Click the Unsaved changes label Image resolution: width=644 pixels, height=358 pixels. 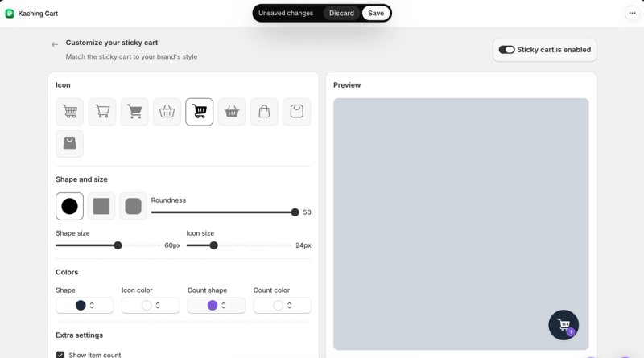(286, 13)
